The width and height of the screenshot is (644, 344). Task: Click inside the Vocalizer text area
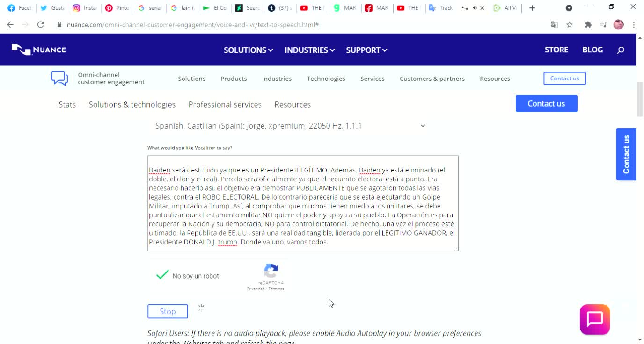coord(303,203)
